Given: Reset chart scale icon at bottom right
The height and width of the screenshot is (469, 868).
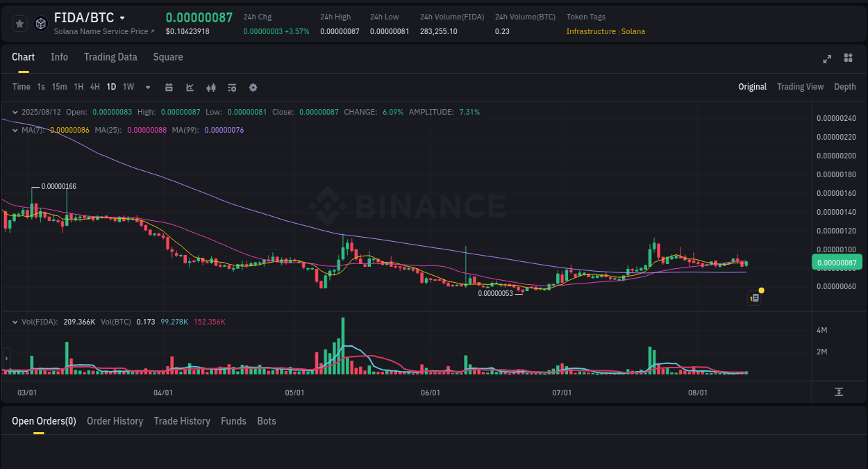Looking at the screenshot, I should (x=839, y=392).
